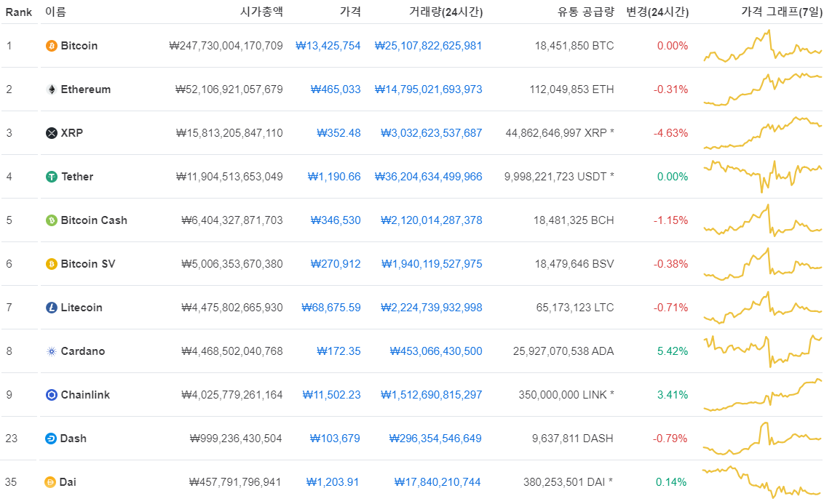Open the Bitcoin Cash name link

click(x=94, y=220)
